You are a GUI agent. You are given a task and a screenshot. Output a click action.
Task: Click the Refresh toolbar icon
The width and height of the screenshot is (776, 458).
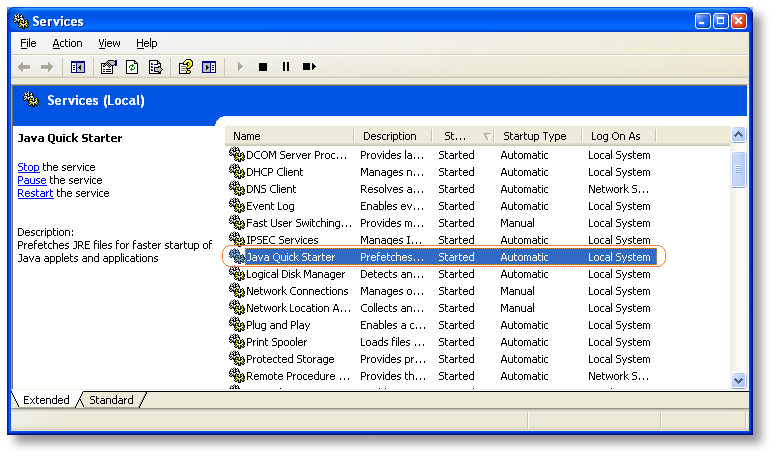pos(132,67)
